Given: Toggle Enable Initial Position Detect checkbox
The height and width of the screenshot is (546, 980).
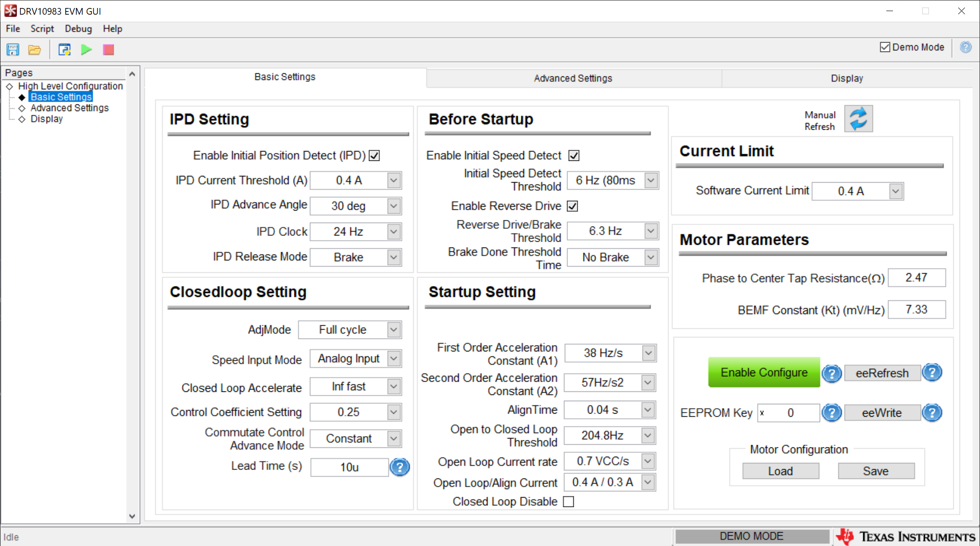Looking at the screenshot, I should pos(374,155).
